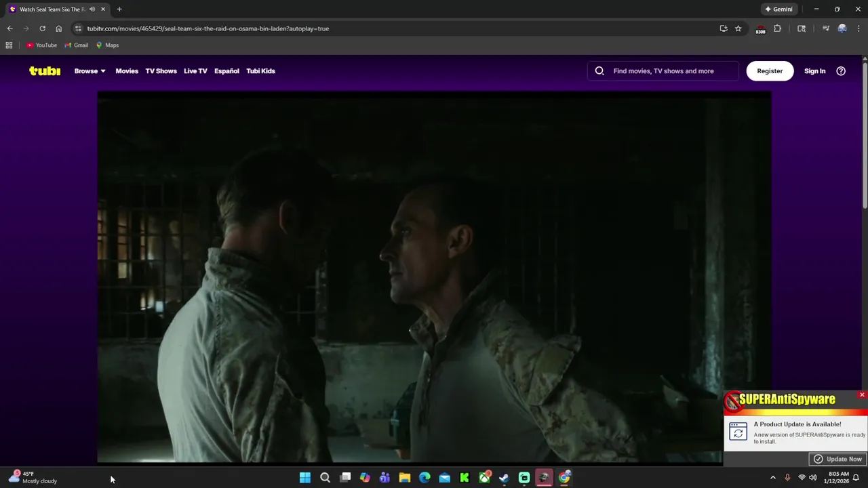This screenshot has width=868, height=488.
Task: Launch Copilot from the taskbar
Action: [x=365, y=478]
